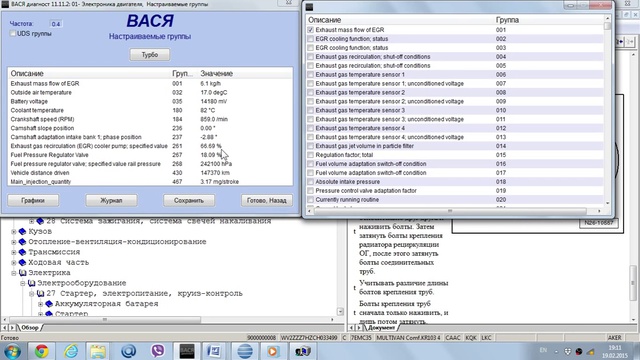Expand the Трансмиссия tree node
The image size is (640, 360).
(14, 252)
